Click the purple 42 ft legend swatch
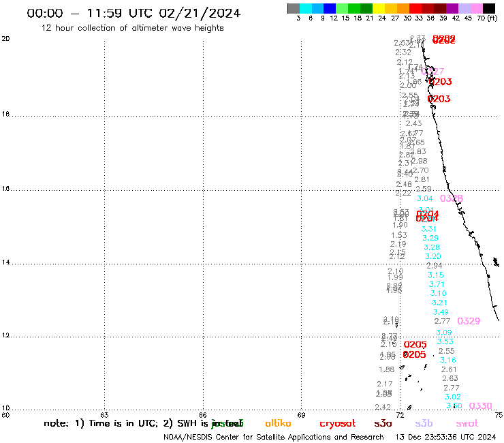Screen dimensions: 504x443 (452, 8)
